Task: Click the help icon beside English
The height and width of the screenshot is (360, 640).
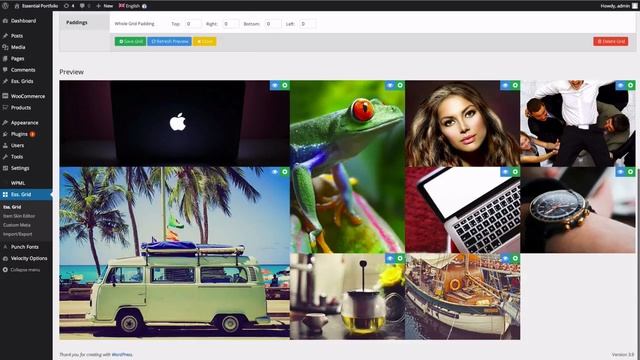Action: 144,6
